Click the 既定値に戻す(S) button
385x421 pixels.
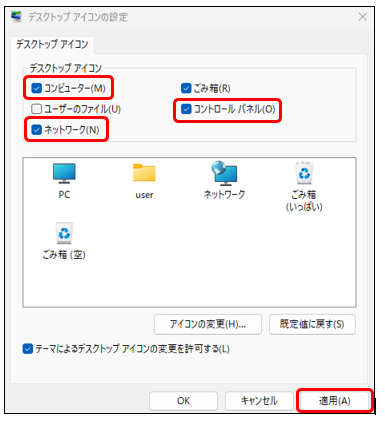click(312, 324)
